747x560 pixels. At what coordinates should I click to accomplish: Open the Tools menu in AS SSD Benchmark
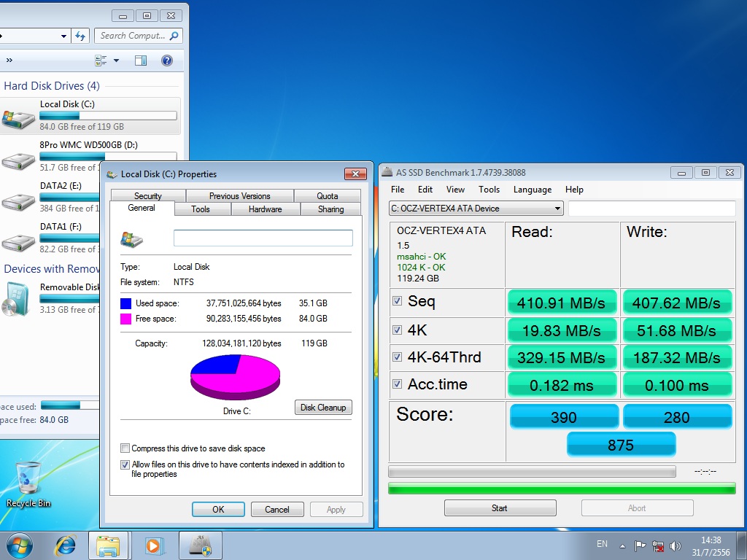489,190
